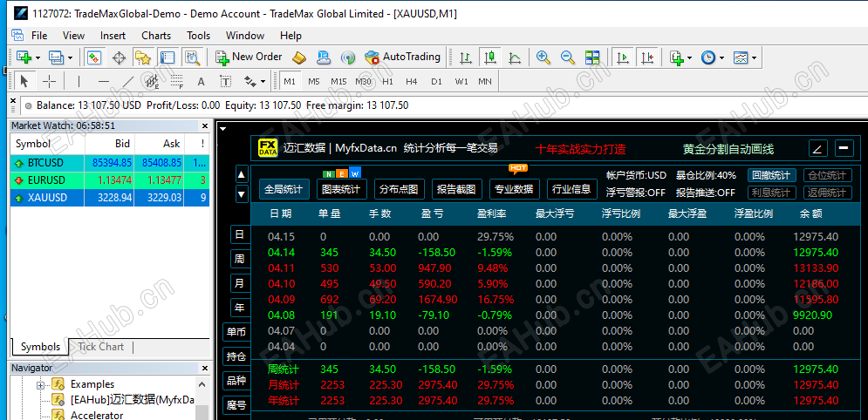Click the Indicators list icon
The image size is (868, 420).
(x=676, y=57)
